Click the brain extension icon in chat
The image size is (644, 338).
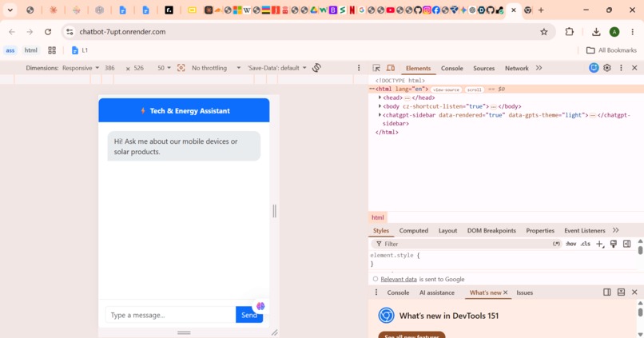pos(260,306)
